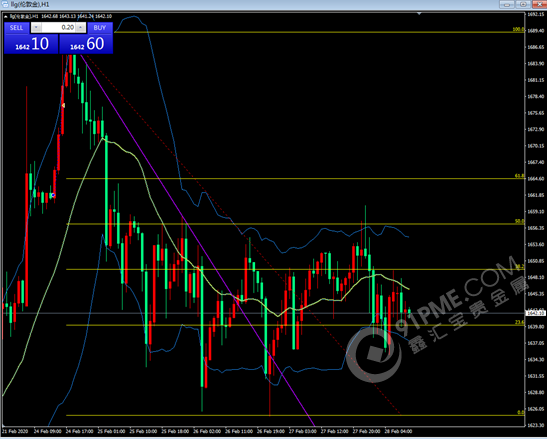This screenshot has height=439, width=547.
Task: Collapse one-click trading panel via small triangle
Action: pyautogui.click(x=6, y=16)
